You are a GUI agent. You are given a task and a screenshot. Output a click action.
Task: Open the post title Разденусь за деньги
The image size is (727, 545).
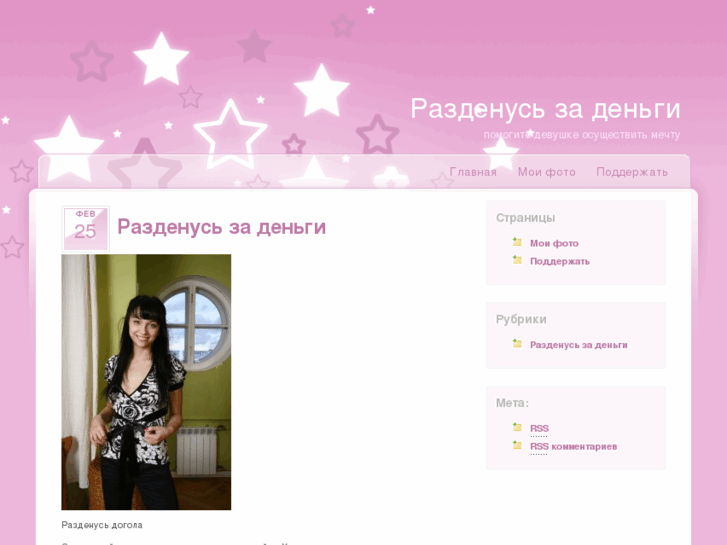coord(222,227)
